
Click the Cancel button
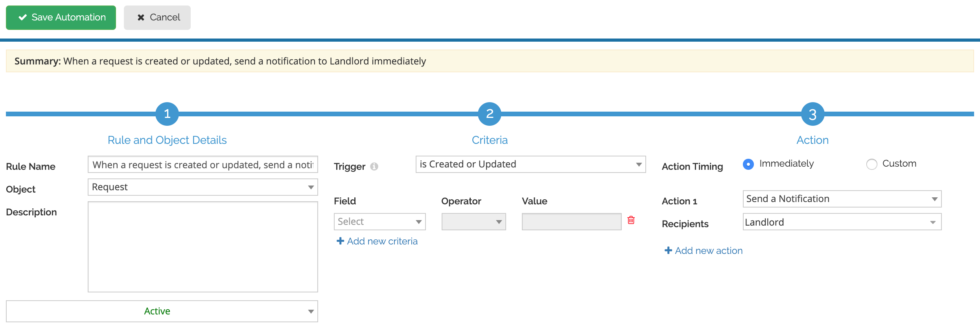[157, 17]
